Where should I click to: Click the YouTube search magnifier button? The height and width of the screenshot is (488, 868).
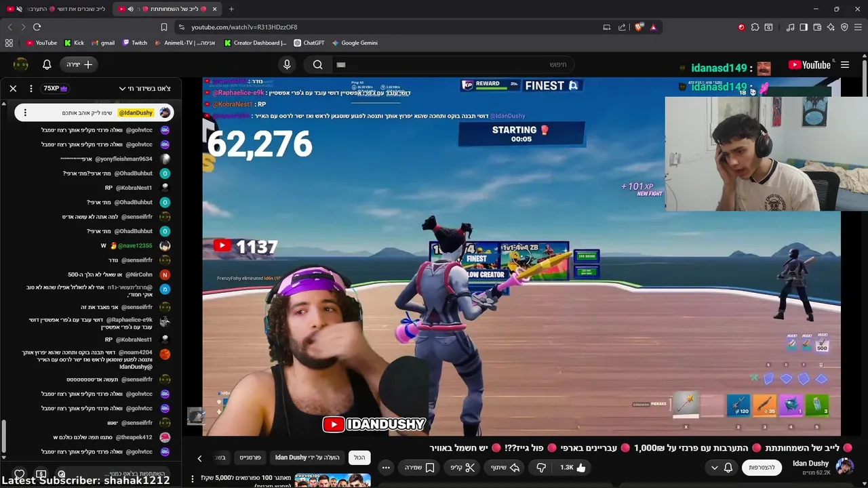pos(317,64)
